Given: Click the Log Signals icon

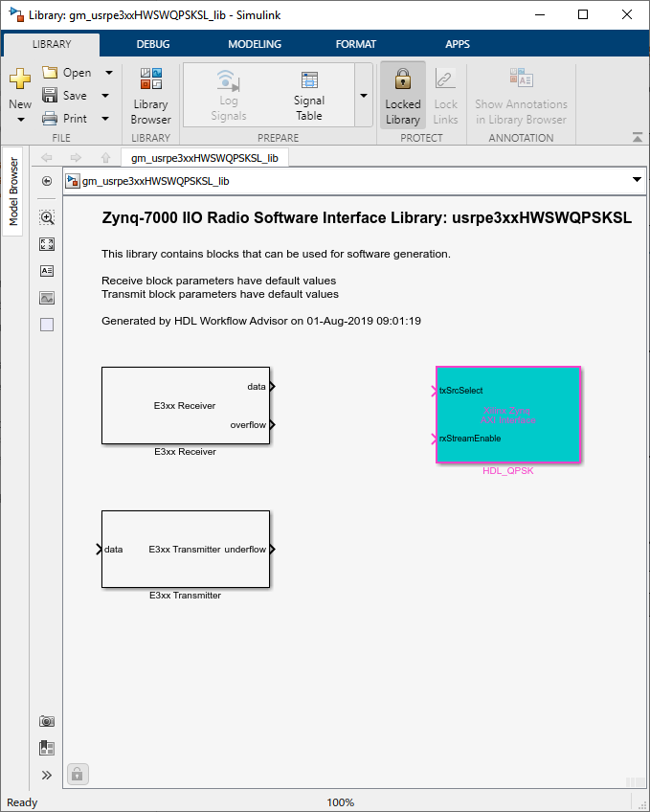Looking at the screenshot, I should click(x=228, y=80).
